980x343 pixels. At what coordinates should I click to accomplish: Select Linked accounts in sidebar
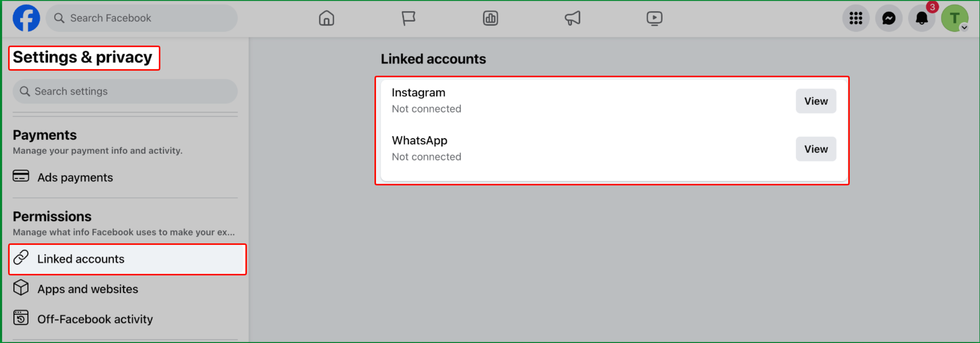(x=127, y=259)
